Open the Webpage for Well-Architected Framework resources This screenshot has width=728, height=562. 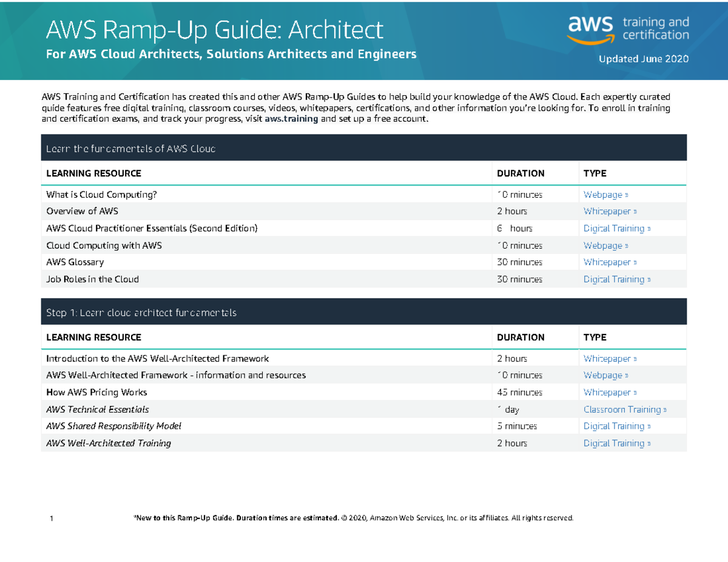tap(605, 375)
